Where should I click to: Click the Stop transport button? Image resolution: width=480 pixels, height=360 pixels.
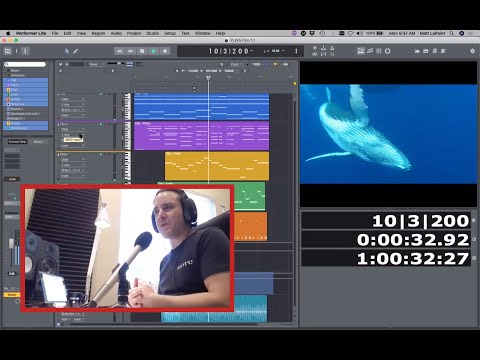(x=142, y=51)
